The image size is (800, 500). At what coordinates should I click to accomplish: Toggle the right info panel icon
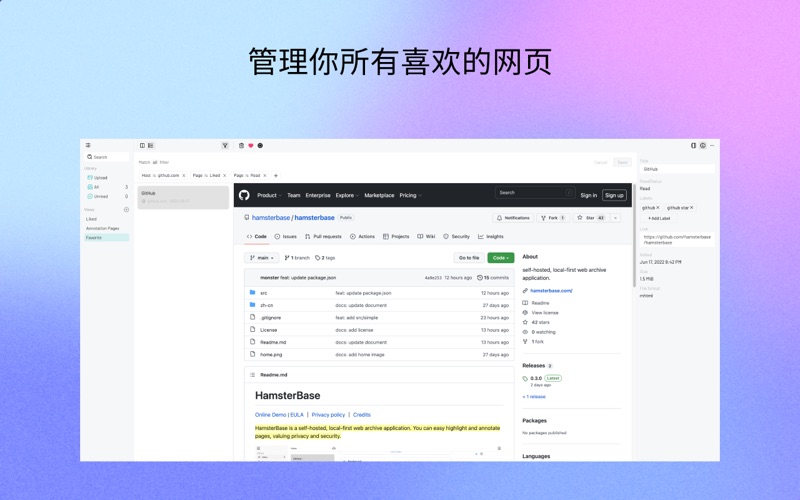(x=693, y=145)
